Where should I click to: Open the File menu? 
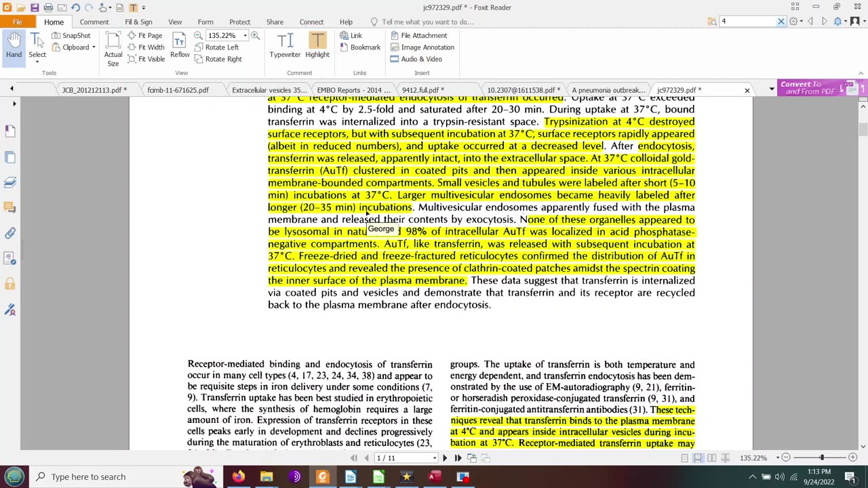pos(17,22)
